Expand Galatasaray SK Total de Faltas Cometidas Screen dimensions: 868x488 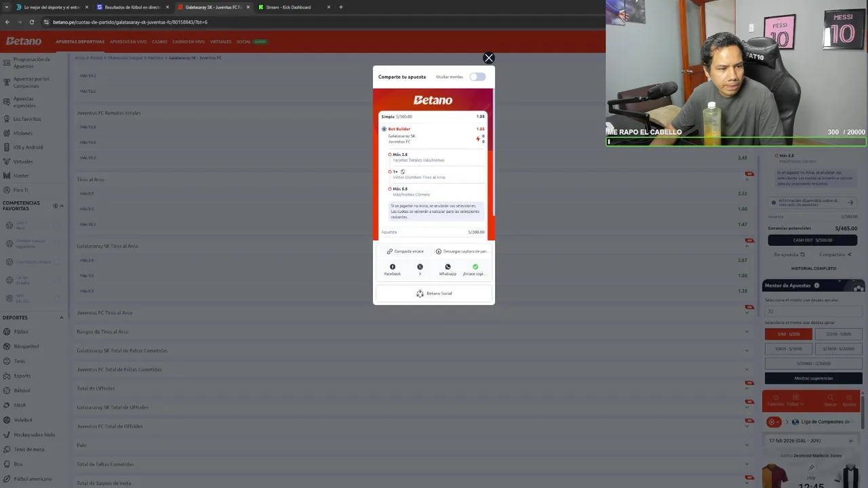coord(414,350)
